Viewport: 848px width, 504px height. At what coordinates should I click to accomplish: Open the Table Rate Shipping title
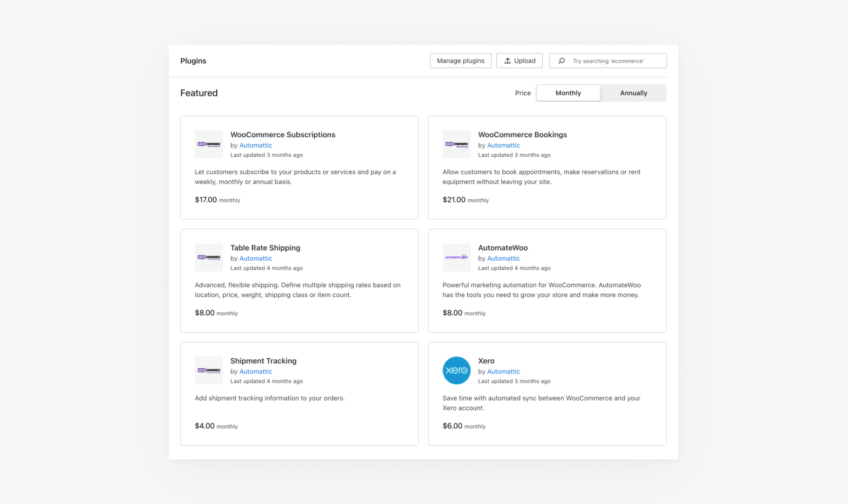(265, 247)
